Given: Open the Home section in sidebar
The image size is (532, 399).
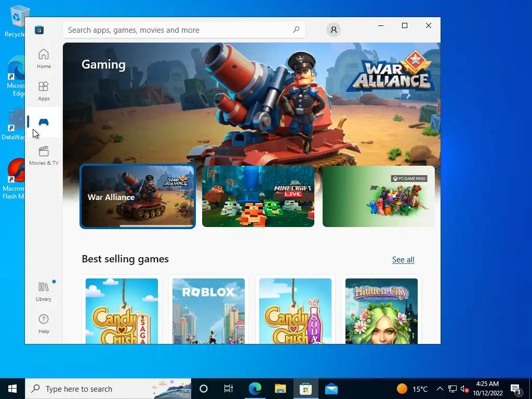Looking at the screenshot, I should tap(44, 59).
